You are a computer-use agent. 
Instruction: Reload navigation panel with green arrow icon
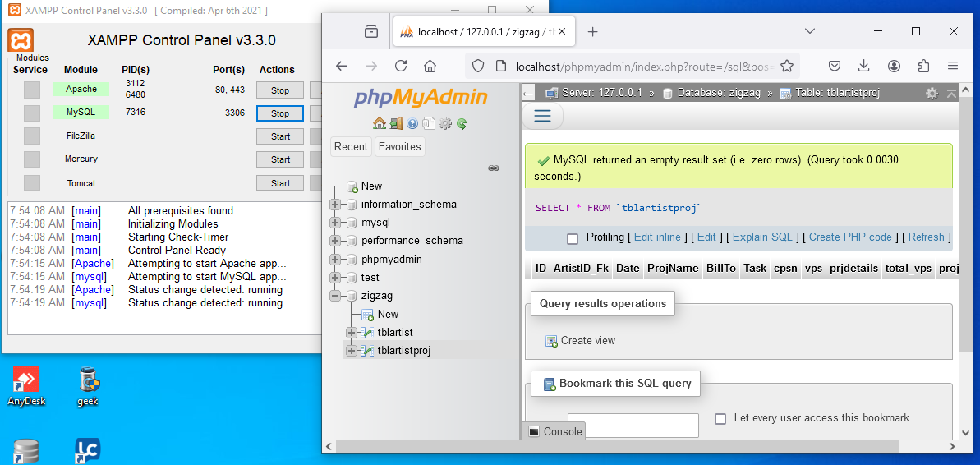coord(462,124)
